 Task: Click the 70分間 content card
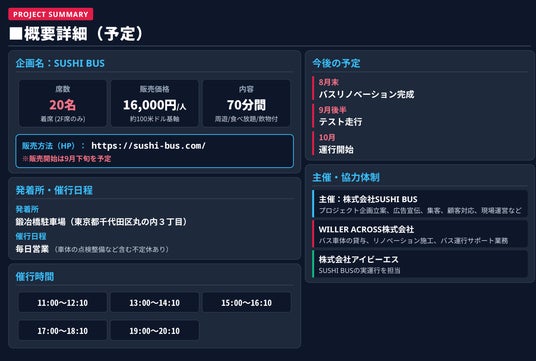pyautogui.click(x=246, y=104)
